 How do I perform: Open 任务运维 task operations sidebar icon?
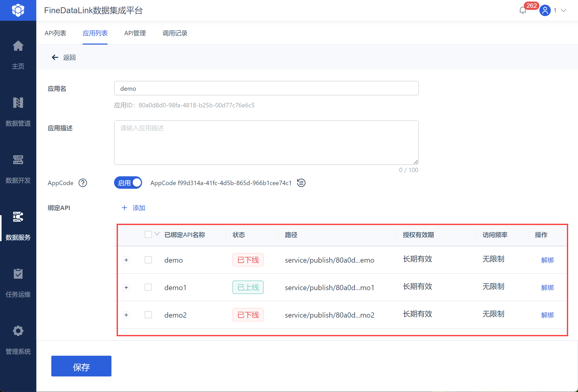18,274
